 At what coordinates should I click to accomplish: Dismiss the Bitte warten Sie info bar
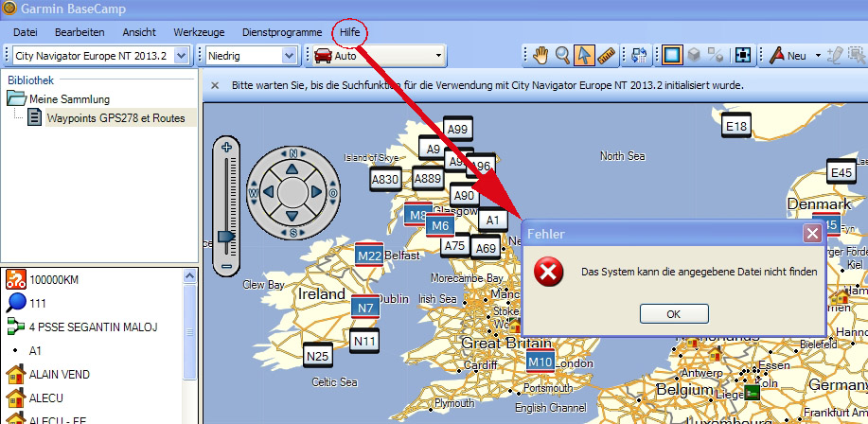[x=215, y=85]
